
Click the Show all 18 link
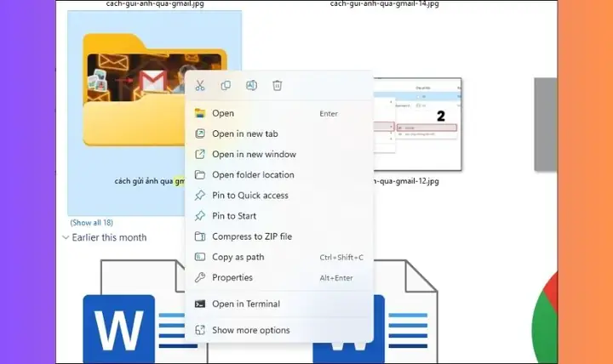91,223
